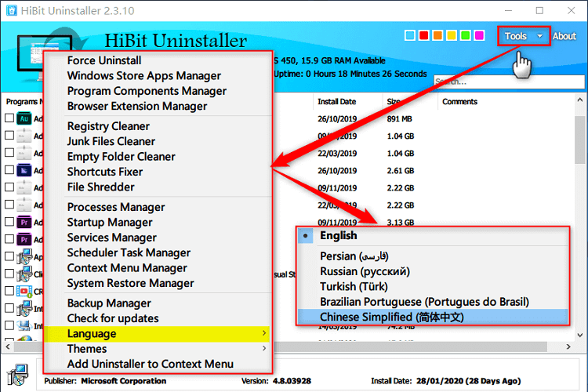Screen dimensions: 588x392
Task: Open the Empty Folder Cleaner
Action: [x=121, y=157]
